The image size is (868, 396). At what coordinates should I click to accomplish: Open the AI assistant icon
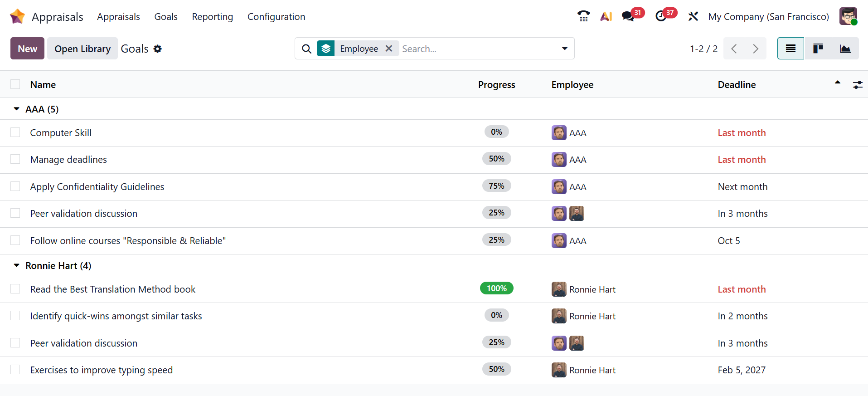pos(606,17)
